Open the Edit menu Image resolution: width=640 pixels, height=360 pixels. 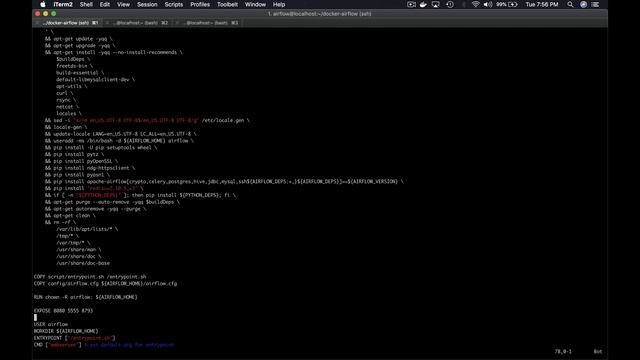click(x=105, y=4)
